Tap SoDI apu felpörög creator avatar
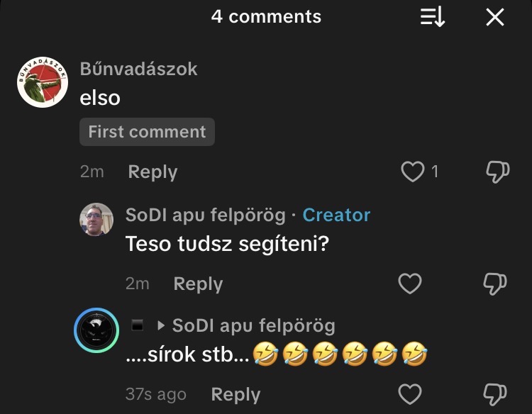Image resolution: width=532 pixels, height=414 pixels. click(x=96, y=220)
